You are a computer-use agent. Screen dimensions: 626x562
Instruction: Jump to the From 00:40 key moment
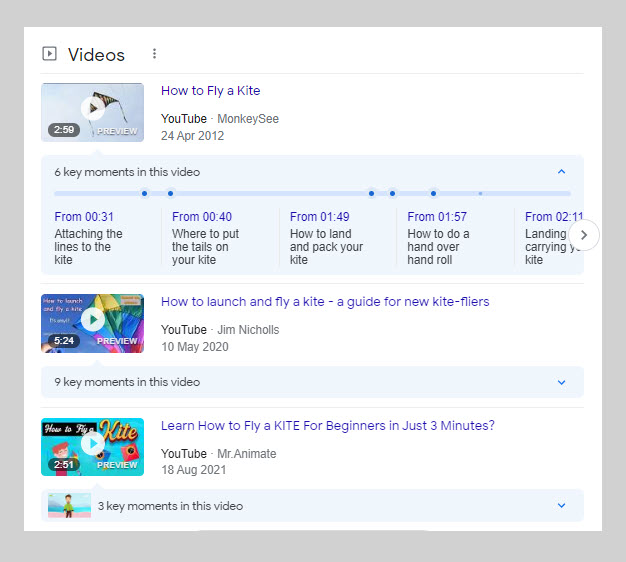click(201, 217)
